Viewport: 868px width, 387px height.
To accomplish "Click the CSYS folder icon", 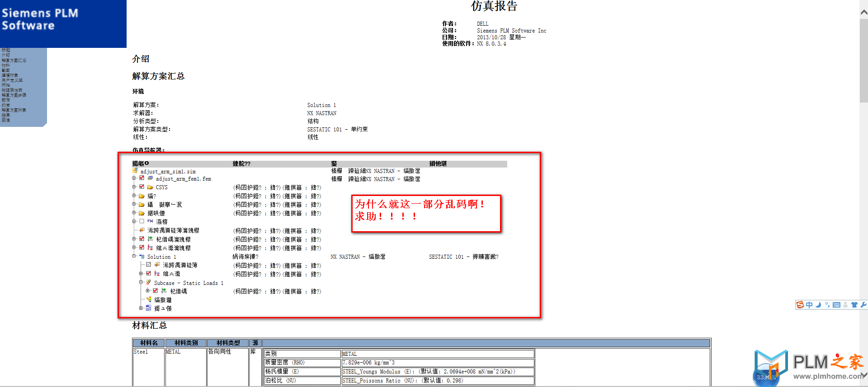I will (x=150, y=187).
